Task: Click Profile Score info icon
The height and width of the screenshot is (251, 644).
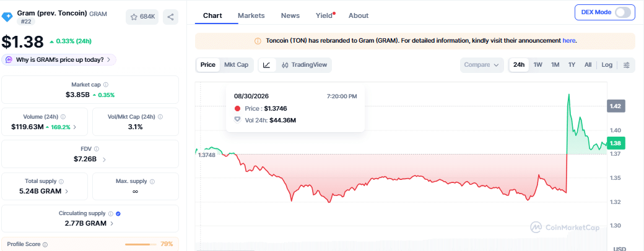Action: click(45, 244)
